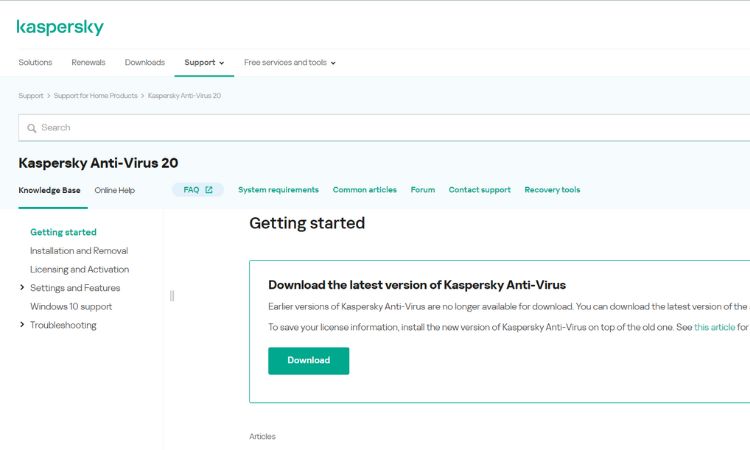Expand the Troubleshooting section
Screen dimensions: 750x450
click(22, 325)
